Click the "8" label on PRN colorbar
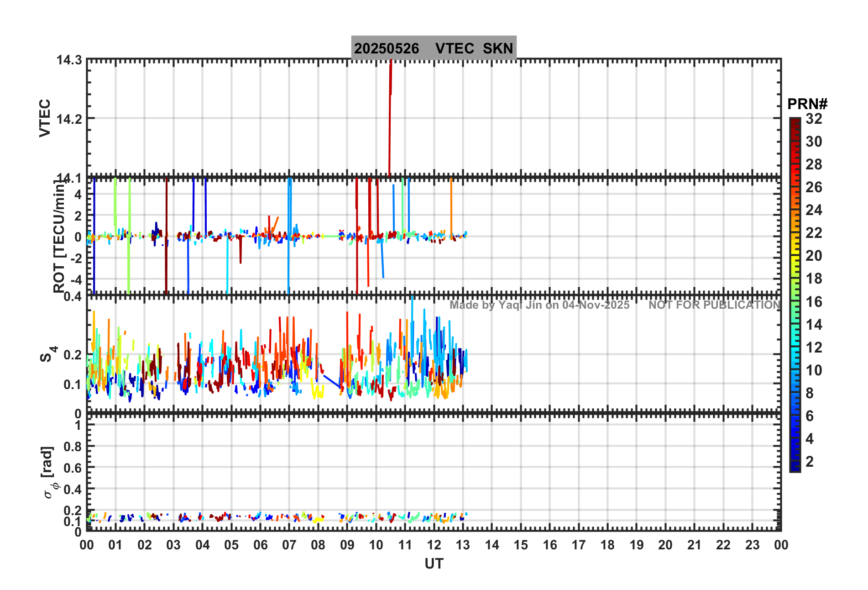868x590 pixels. click(810, 393)
